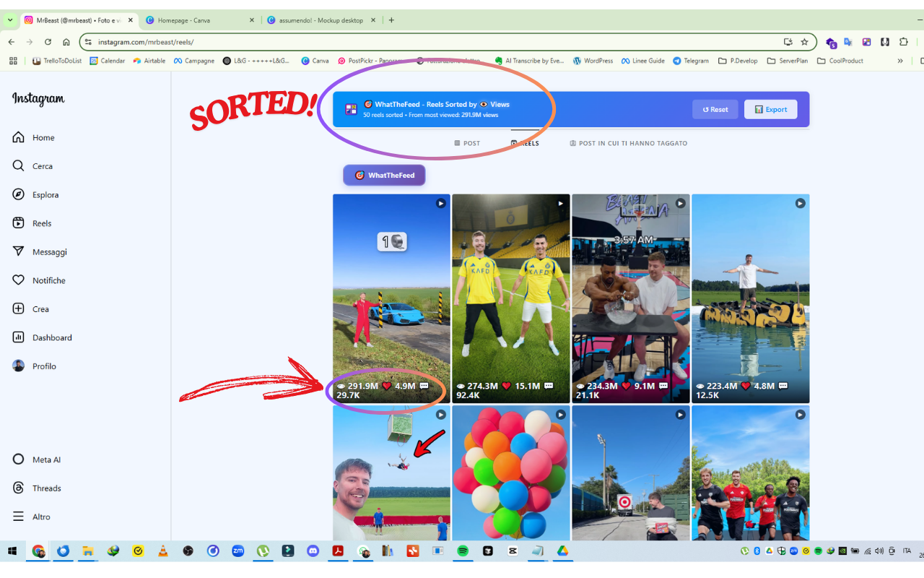Open the reel with Target truck

(x=631, y=473)
